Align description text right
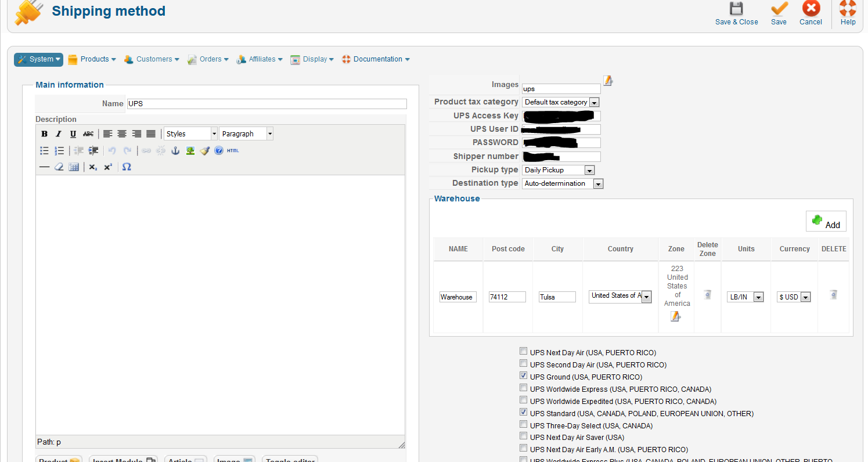 136,134
